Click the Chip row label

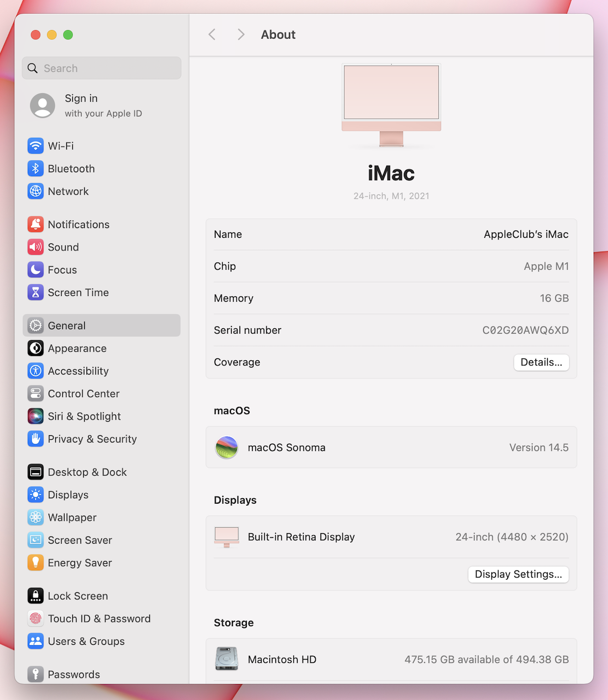tap(225, 266)
